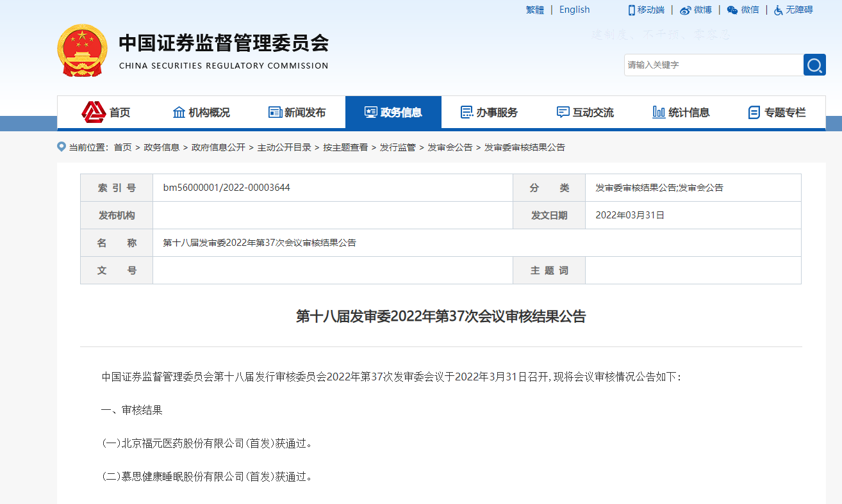
Task: Open the 微博 Weibo icon link
Action: [686, 10]
